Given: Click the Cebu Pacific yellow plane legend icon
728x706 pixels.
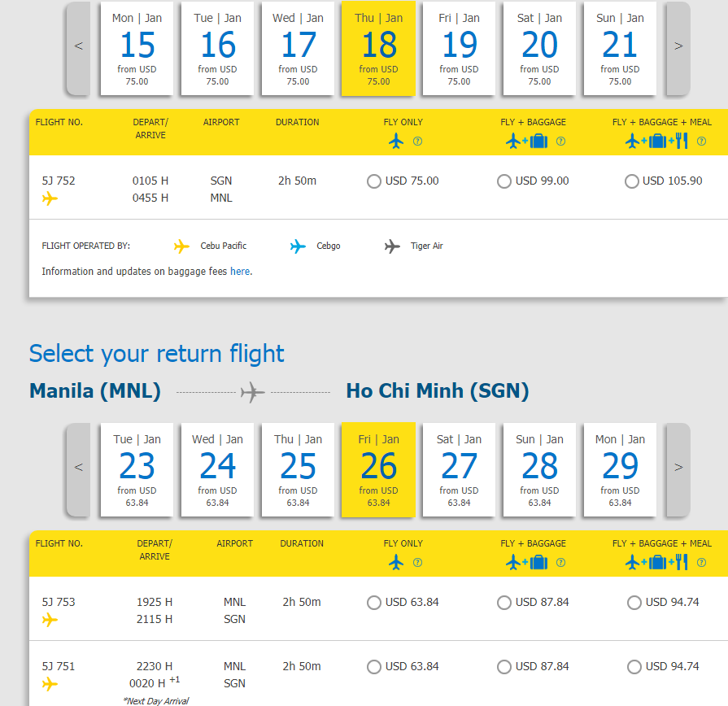Looking at the screenshot, I should [181, 246].
